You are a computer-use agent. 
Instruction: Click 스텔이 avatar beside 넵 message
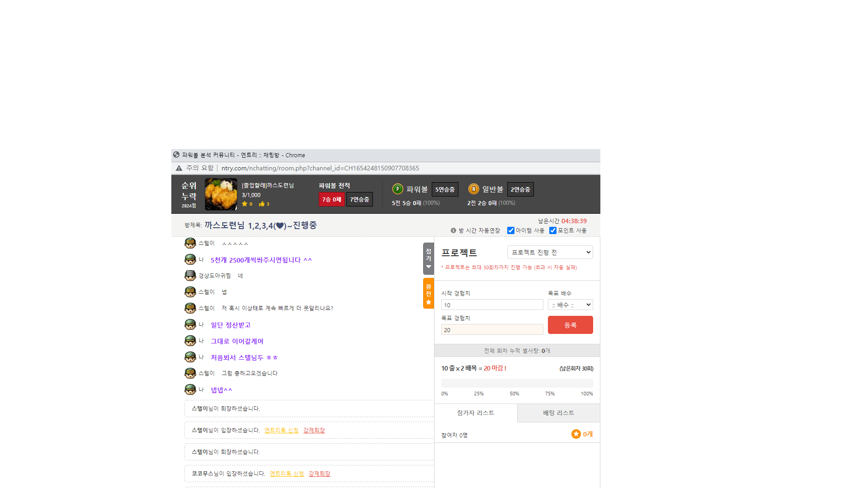(x=190, y=292)
